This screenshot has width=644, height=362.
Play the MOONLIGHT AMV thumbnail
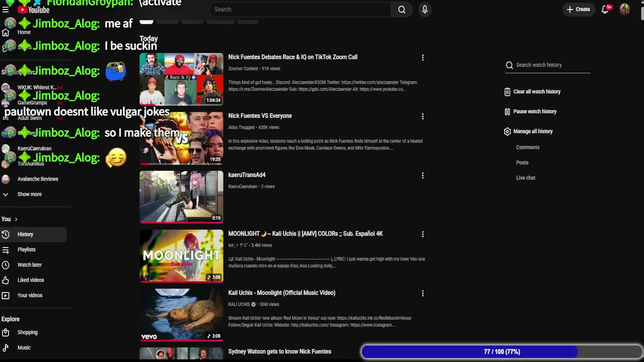coord(181,256)
